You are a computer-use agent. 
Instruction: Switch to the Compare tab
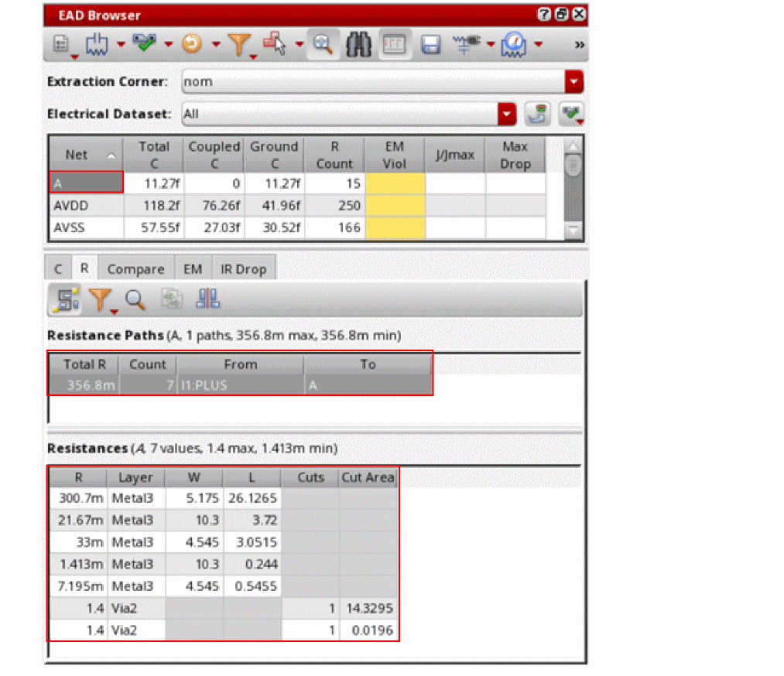(136, 269)
